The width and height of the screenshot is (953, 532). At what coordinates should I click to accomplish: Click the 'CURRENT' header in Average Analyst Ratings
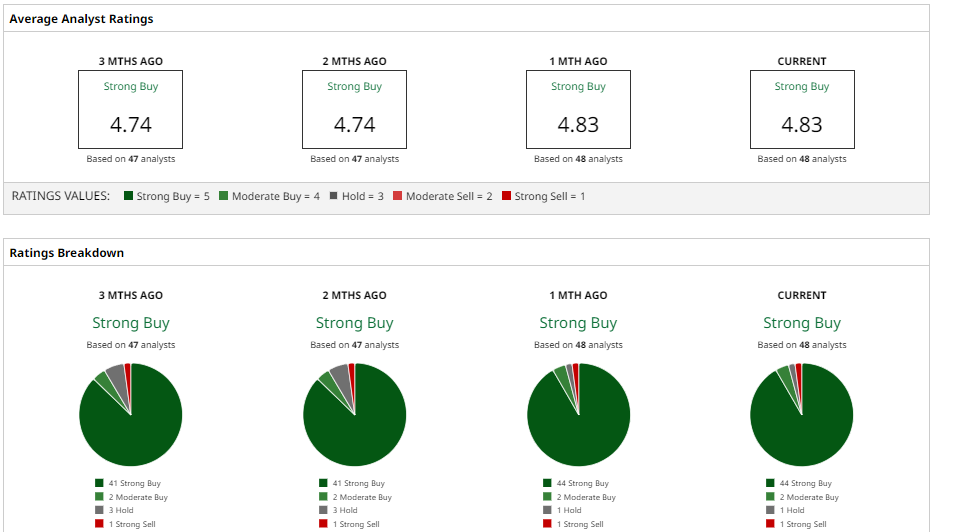pyautogui.click(x=802, y=61)
